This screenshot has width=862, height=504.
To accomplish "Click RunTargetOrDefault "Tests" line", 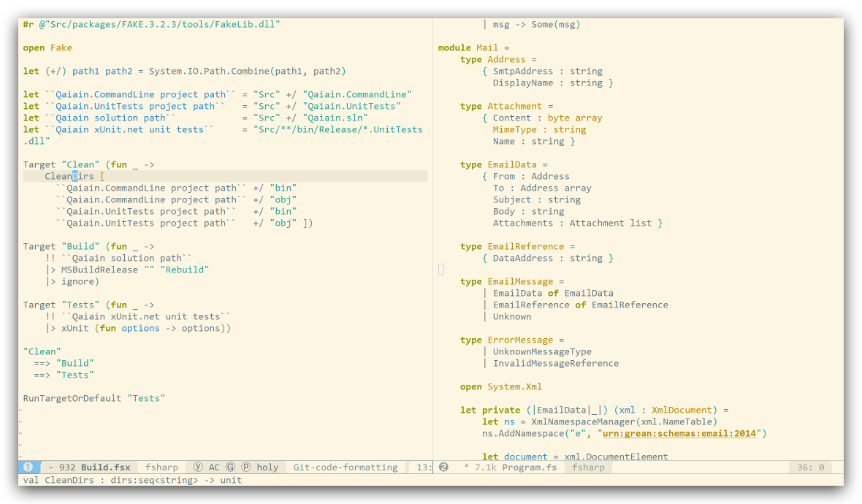I will 94,398.
